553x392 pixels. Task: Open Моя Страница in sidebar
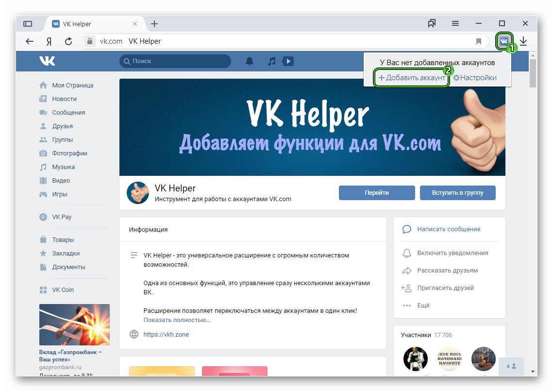point(67,85)
